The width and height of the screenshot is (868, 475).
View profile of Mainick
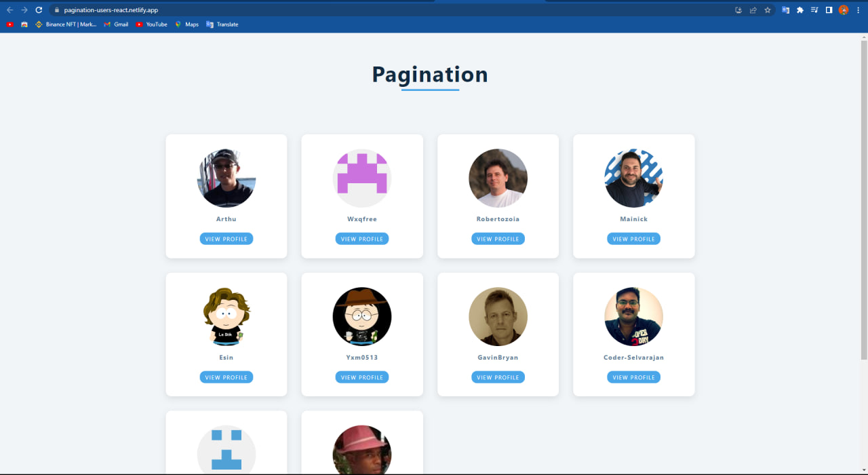point(634,239)
